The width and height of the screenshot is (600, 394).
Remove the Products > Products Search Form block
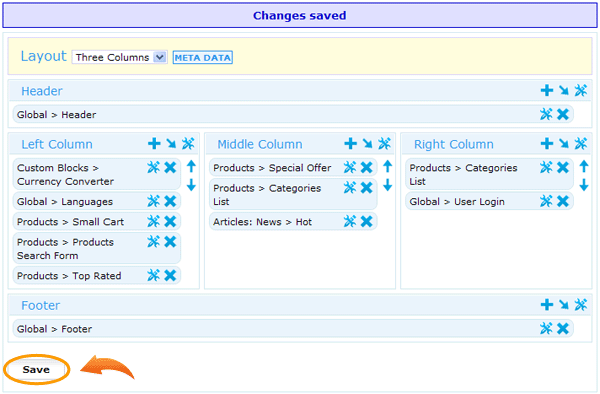pos(170,242)
